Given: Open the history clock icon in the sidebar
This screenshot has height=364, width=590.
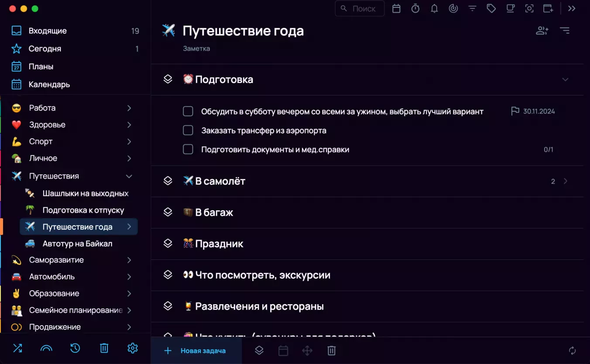Looking at the screenshot, I should (x=75, y=348).
